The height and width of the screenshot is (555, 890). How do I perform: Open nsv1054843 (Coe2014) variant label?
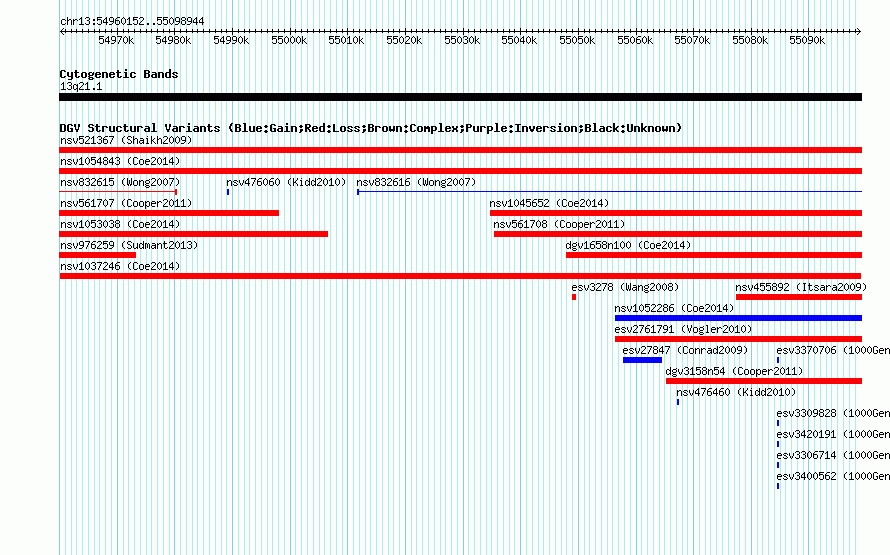click(x=120, y=161)
